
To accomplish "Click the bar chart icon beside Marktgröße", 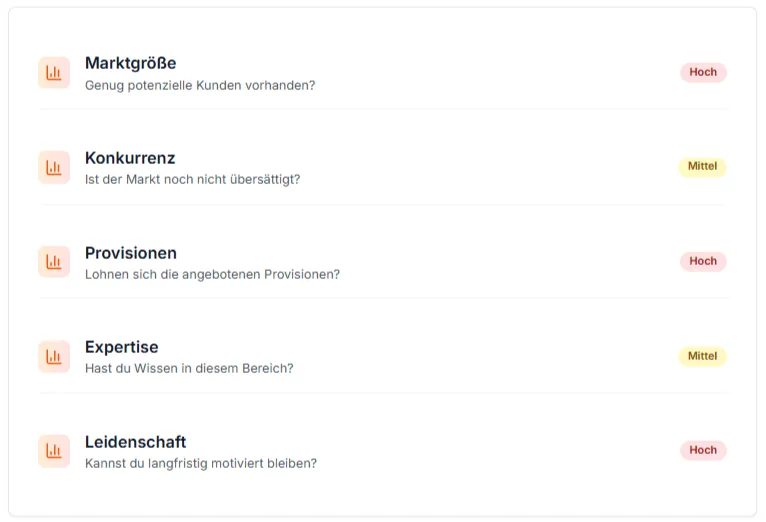I will tap(54, 73).
